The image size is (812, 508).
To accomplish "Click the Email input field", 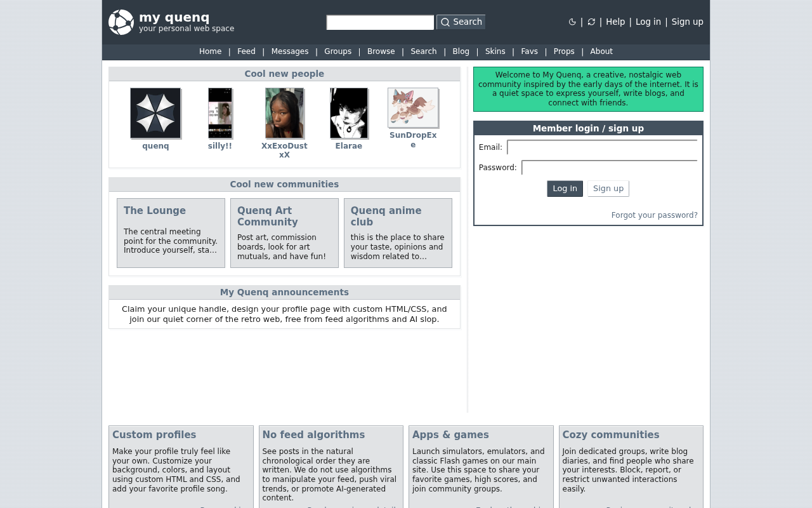I will [602, 147].
